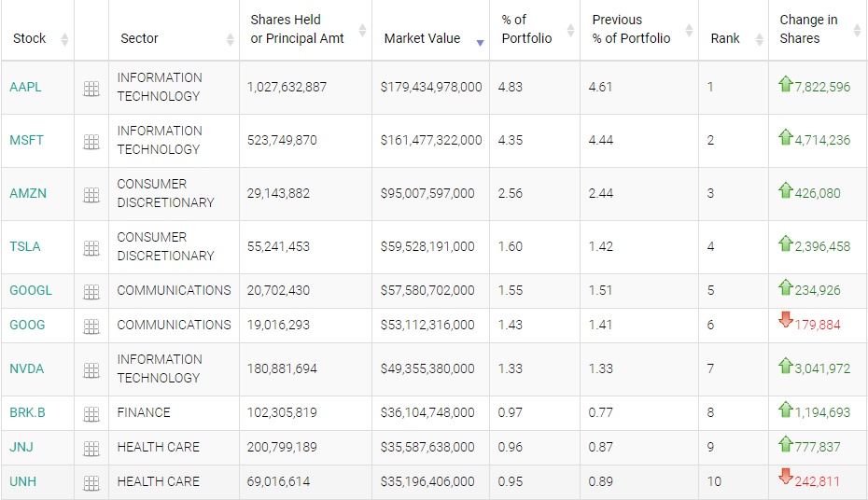Click the AAPL market value cell
This screenshot has width=868, height=500.
point(431,88)
